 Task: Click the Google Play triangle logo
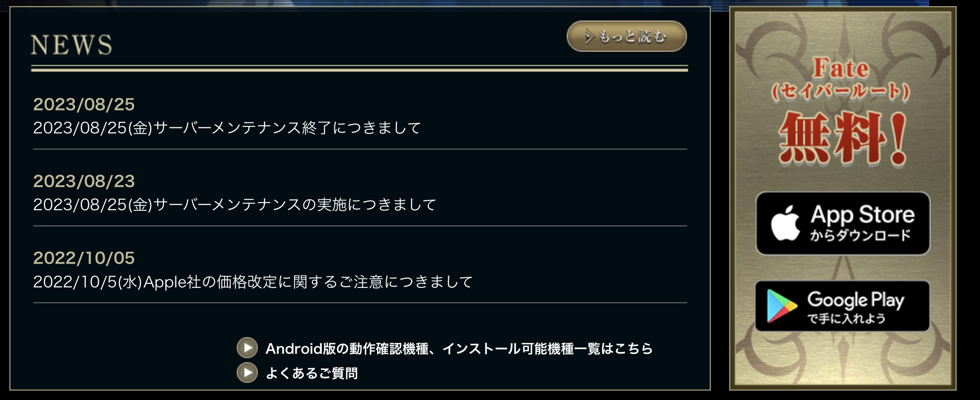pyautogui.click(x=781, y=306)
